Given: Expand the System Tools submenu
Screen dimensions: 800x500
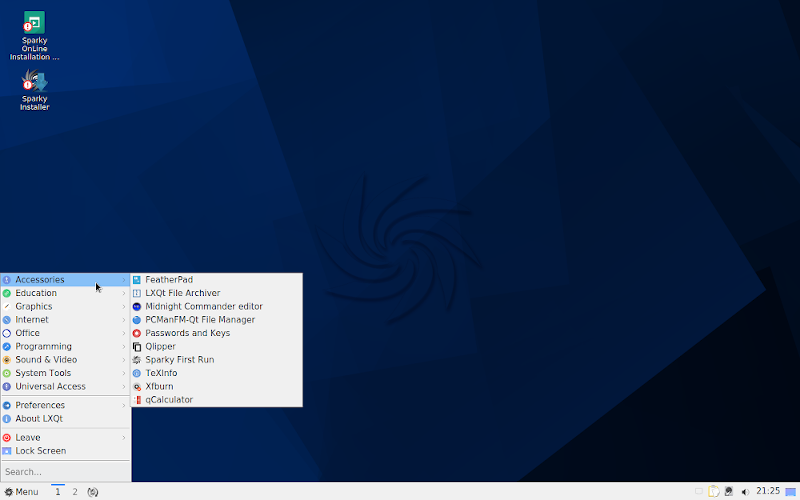Looking at the screenshot, I should pyautogui.click(x=65, y=373).
